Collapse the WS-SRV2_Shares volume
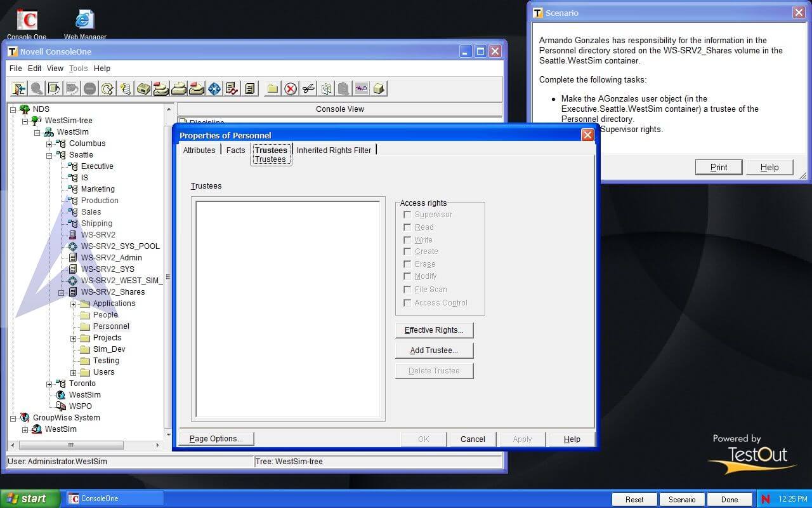Viewport: 812px width, 508px height. (x=61, y=292)
